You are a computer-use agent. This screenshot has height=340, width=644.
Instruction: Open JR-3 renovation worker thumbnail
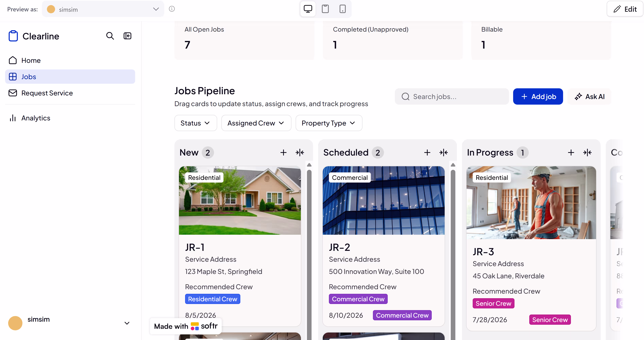[x=531, y=203]
